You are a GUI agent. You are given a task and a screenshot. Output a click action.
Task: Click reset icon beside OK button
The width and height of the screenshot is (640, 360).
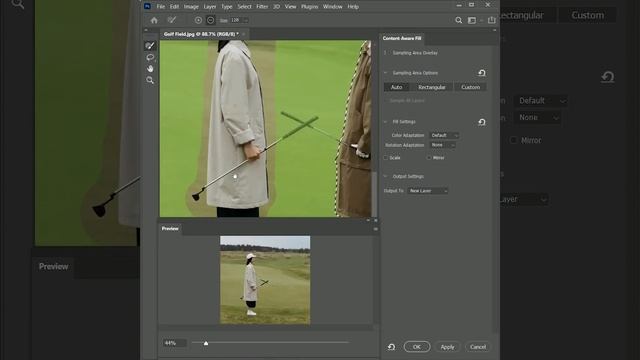click(391, 347)
